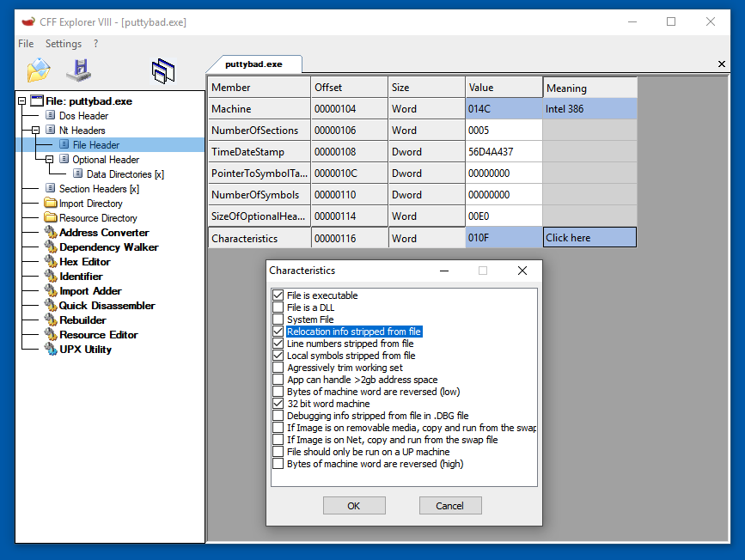Click the Import Directory folder icon
Image resolution: width=745 pixels, height=560 pixels.
click(51, 203)
